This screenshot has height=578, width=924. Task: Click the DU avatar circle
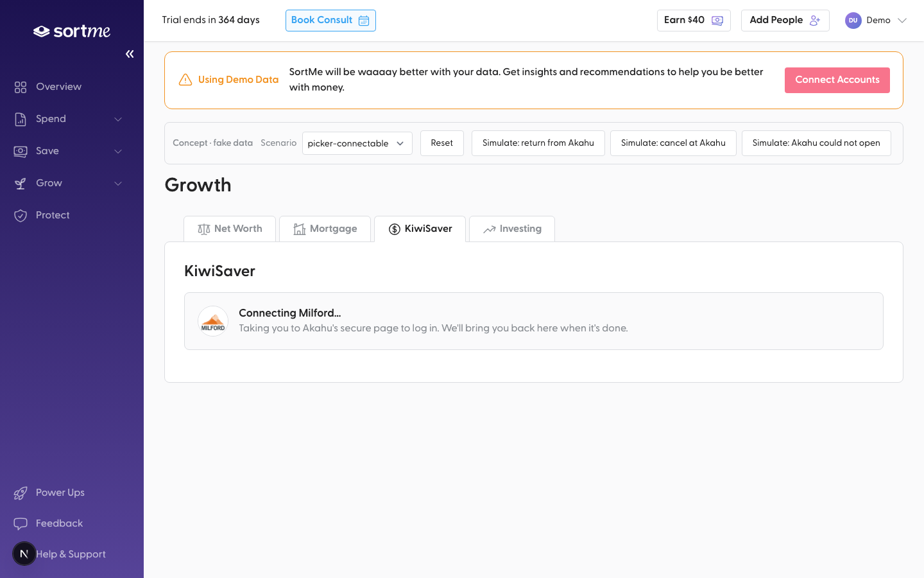tap(853, 21)
